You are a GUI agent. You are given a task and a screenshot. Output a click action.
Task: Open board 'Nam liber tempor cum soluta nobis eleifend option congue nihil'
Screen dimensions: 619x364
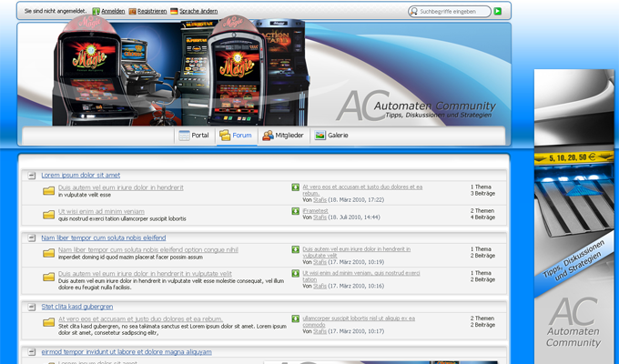point(148,250)
